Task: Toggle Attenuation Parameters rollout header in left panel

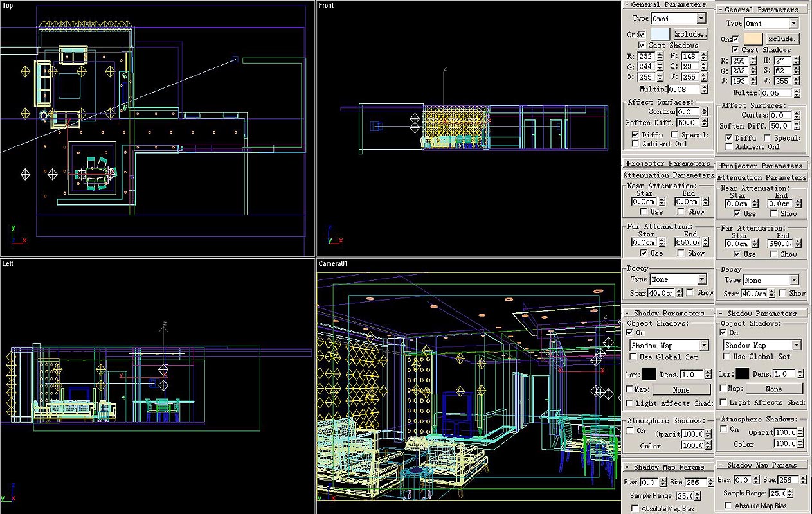Action: [667, 175]
